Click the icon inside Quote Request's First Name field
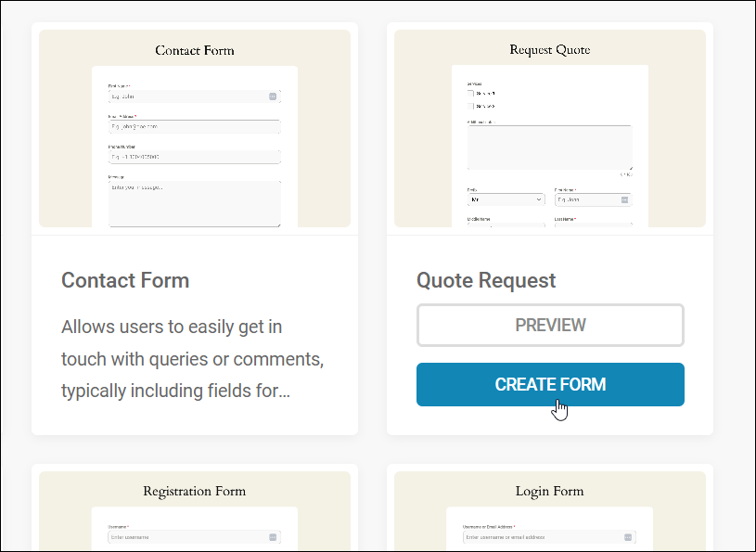 (624, 199)
